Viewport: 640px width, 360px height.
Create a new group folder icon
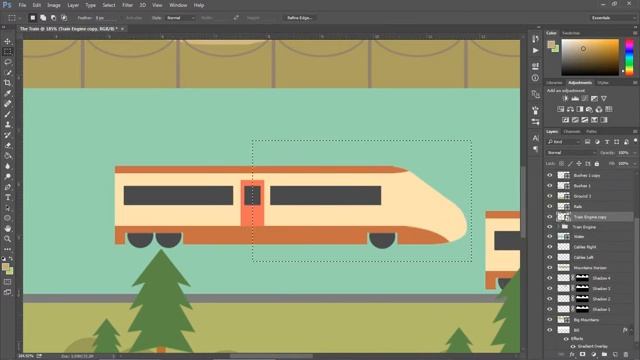pyautogui.click(x=604, y=355)
